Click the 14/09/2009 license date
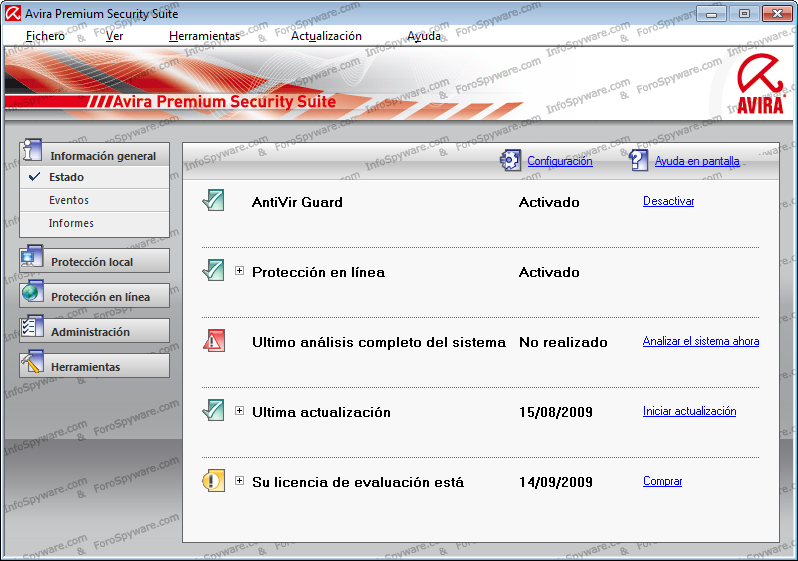Viewport: 798px width, 561px height. pyautogui.click(x=556, y=482)
